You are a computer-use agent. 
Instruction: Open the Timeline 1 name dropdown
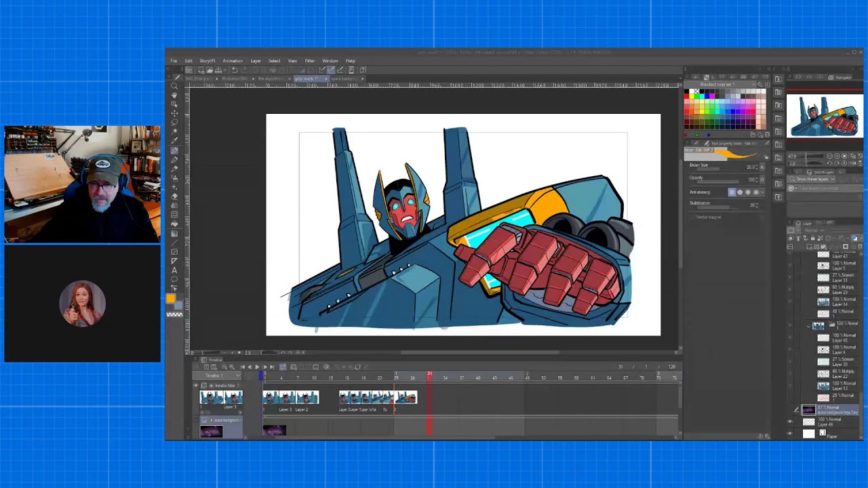pyautogui.click(x=216, y=375)
